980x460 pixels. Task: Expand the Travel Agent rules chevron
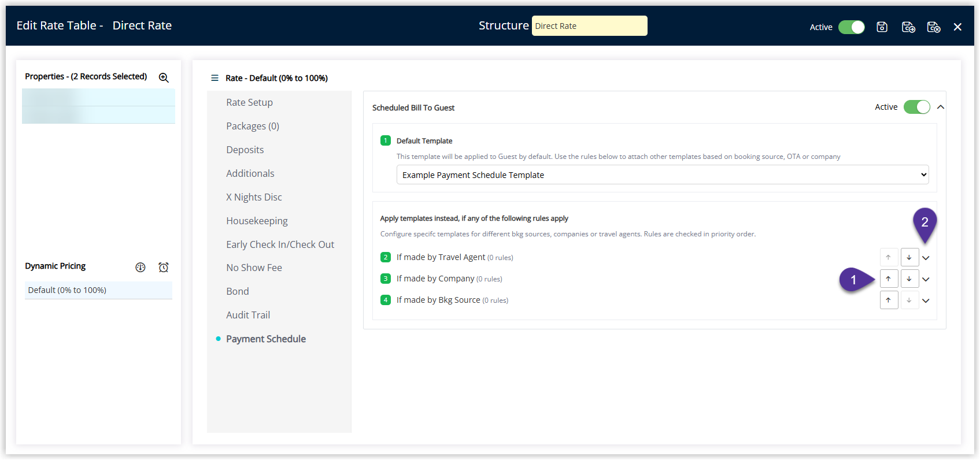tap(926, 258)
